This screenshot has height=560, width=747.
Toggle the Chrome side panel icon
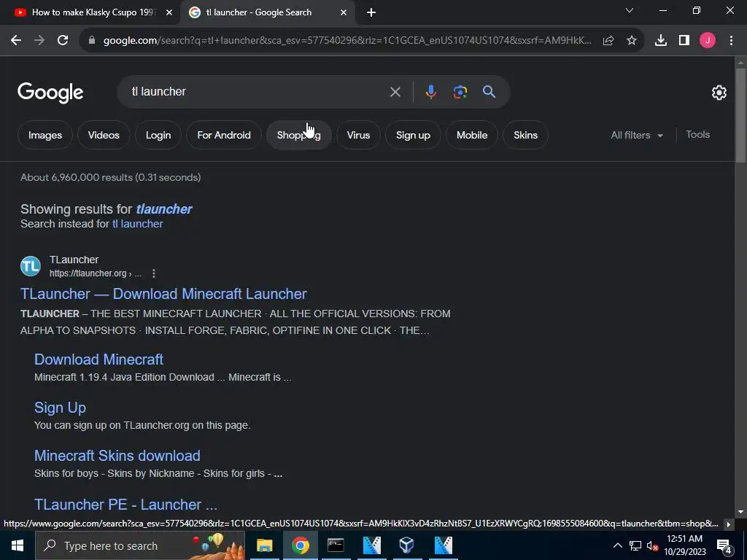684,41
